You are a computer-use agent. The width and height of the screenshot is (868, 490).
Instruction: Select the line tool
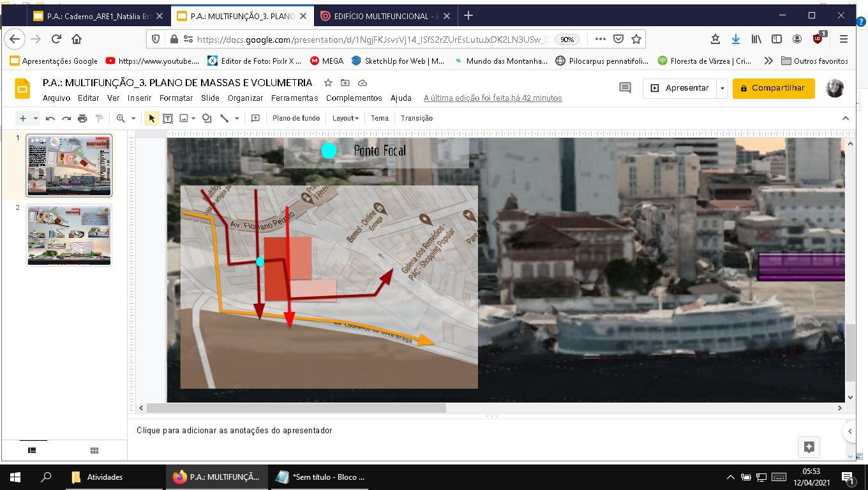tap(225, 118)
